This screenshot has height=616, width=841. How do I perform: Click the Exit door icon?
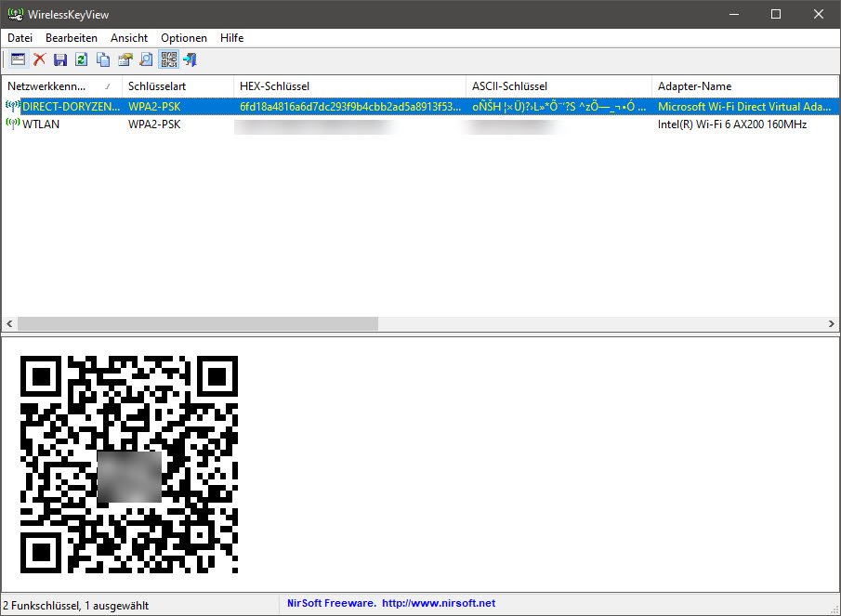coord(190,59)
